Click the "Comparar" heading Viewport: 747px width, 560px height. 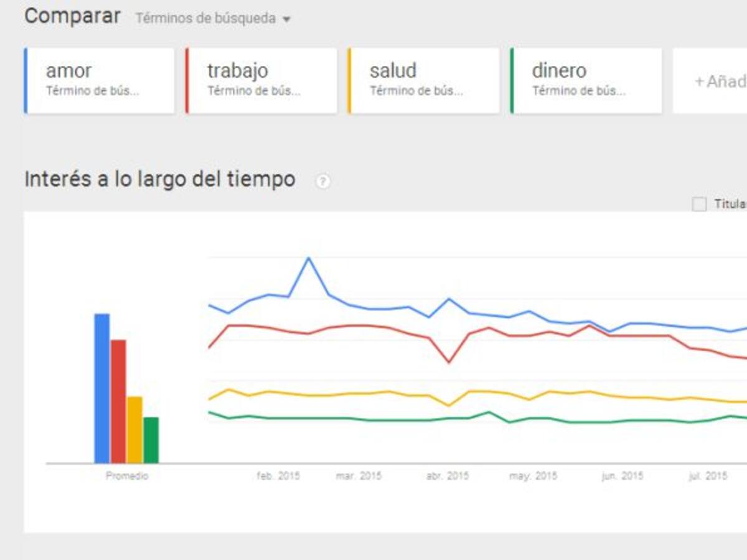tap(72, 17)
